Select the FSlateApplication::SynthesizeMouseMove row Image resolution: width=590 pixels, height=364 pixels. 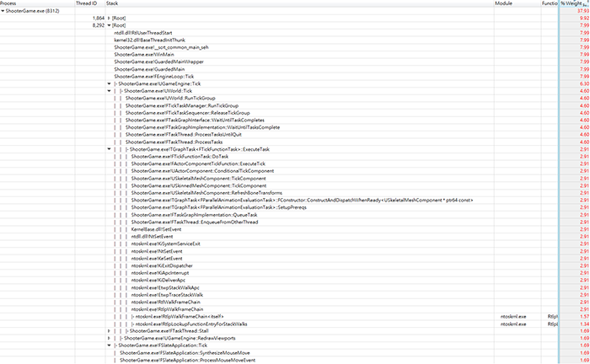click(295, 353)
